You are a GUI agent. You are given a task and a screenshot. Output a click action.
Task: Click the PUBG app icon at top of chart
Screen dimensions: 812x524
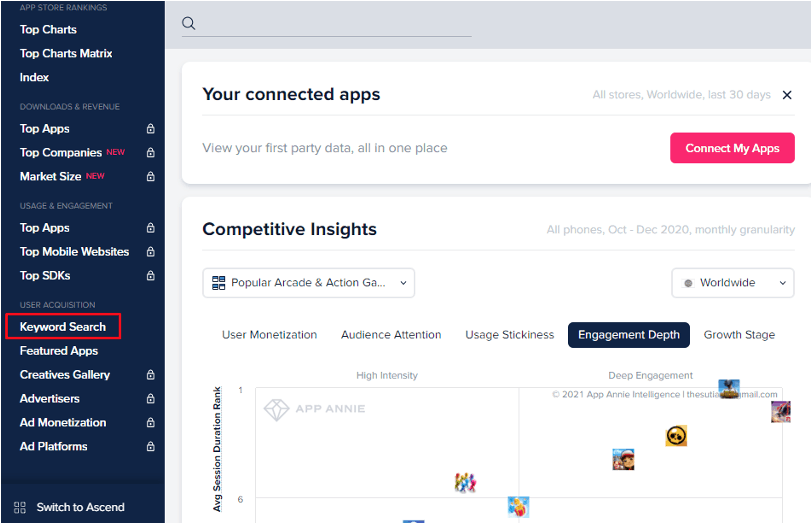(729, 389)
